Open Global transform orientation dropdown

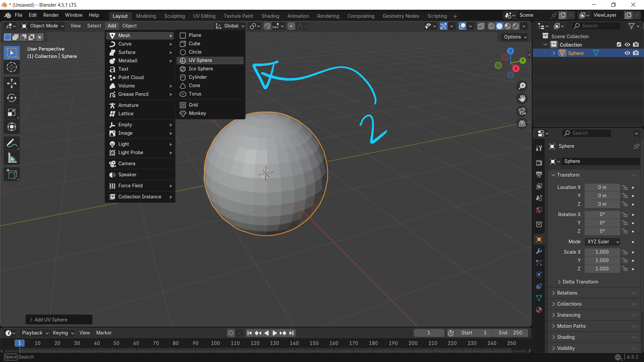[x=230, y=26]
